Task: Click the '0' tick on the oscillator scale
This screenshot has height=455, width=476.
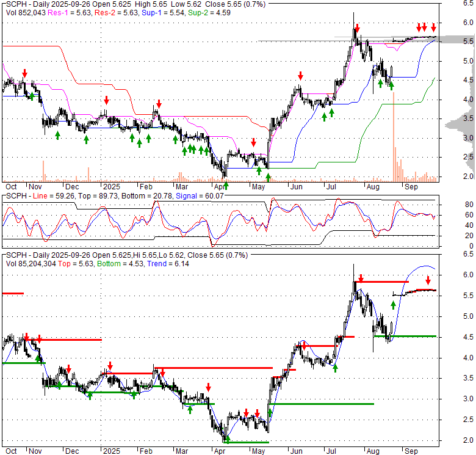Action: (x=471, y=246)
